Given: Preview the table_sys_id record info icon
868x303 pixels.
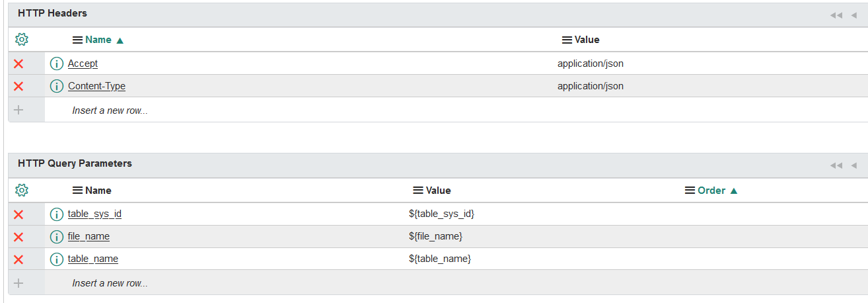Looking at the screenshot, I should tap(57, 214).
